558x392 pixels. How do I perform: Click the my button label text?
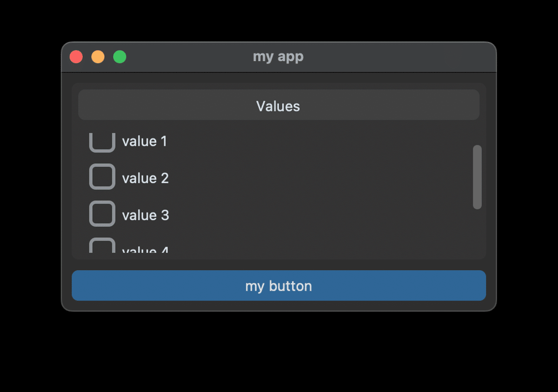[278, 286]
